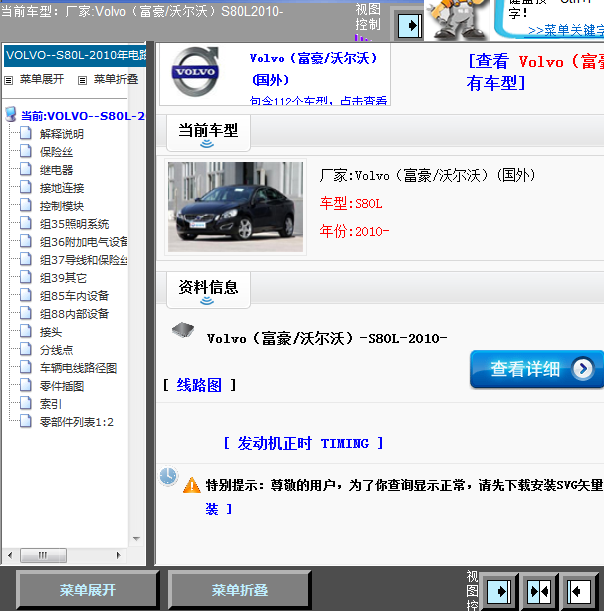Select 组85车内设备 in the tree
Viewport: 604px width, 611px height.
pyautogui.click(x=74, y=296)
